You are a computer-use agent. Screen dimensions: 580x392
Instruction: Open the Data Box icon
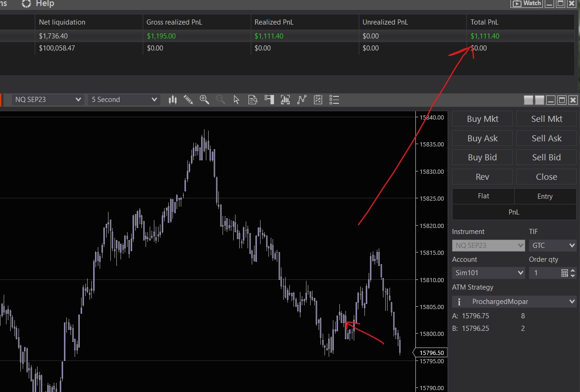point(253,100)
